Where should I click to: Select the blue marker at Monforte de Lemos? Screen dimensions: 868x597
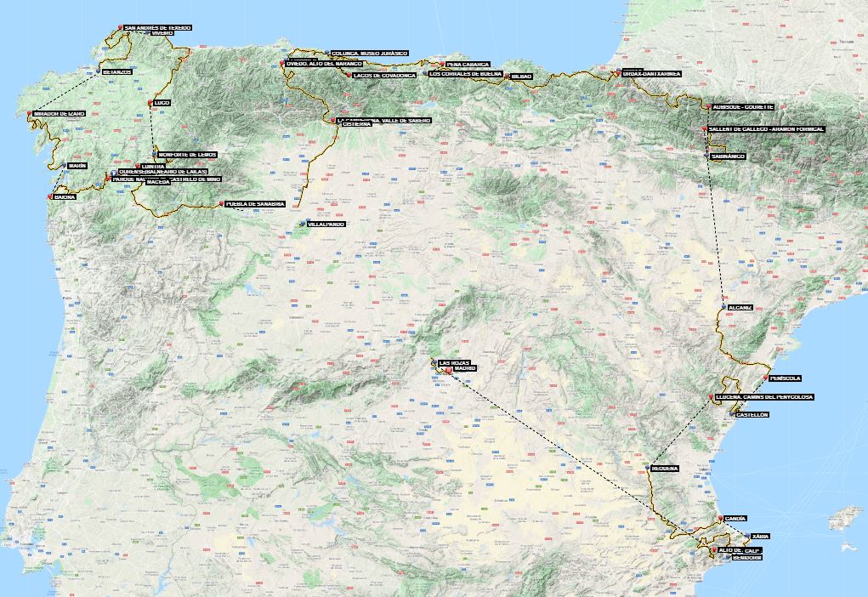click(155, 154)
